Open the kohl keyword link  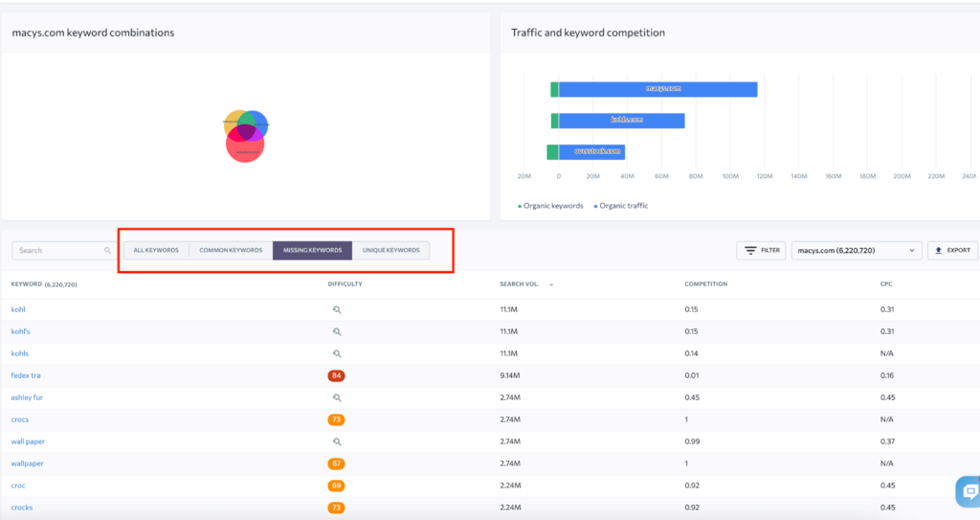[x=18, y=309]
